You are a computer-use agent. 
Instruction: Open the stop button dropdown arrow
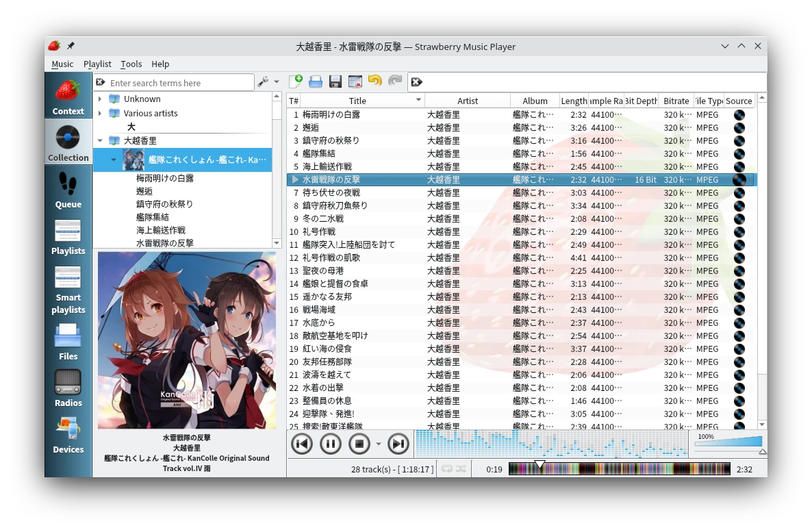pyautogui.click(x=378, y=444)
